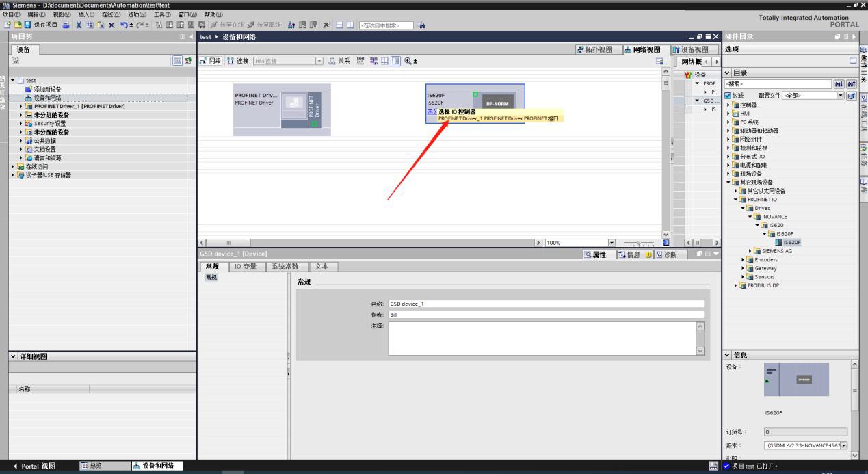The width and height of the screenshot is (868, 474).
Task: Click the catalog 搜索 search field
Action: pyautogui.click(x=778, y=84)
